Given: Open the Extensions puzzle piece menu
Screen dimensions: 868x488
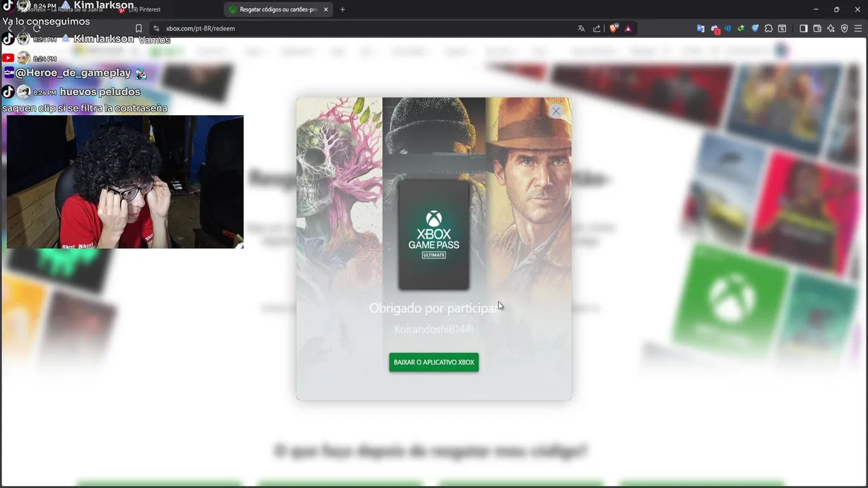Looking at the screenshot, I should (x=768, y=28).
